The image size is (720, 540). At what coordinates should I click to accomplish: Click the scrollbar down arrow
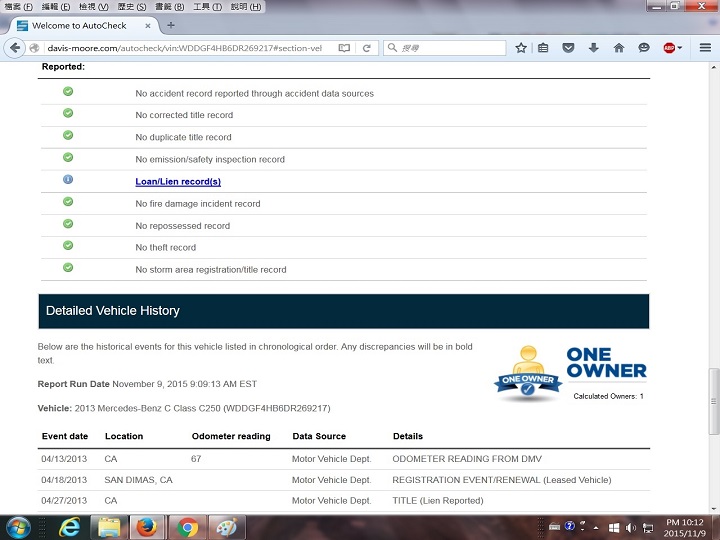[714, 509]
